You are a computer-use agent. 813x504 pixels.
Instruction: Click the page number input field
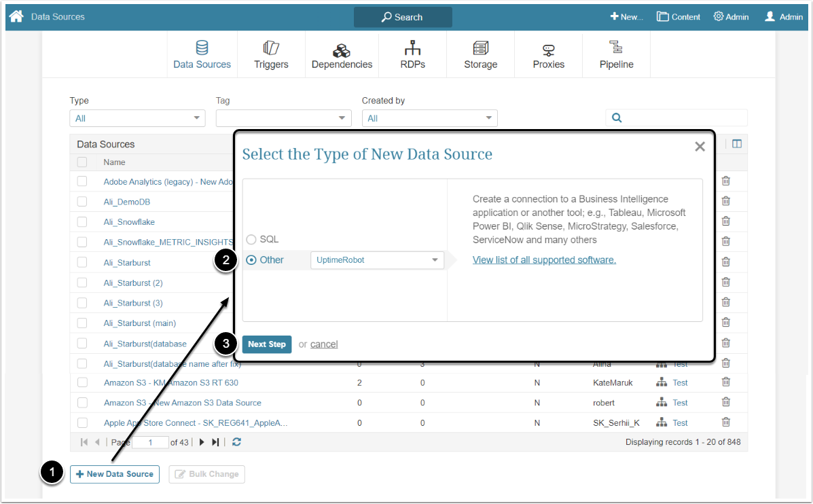coord(150,442)
